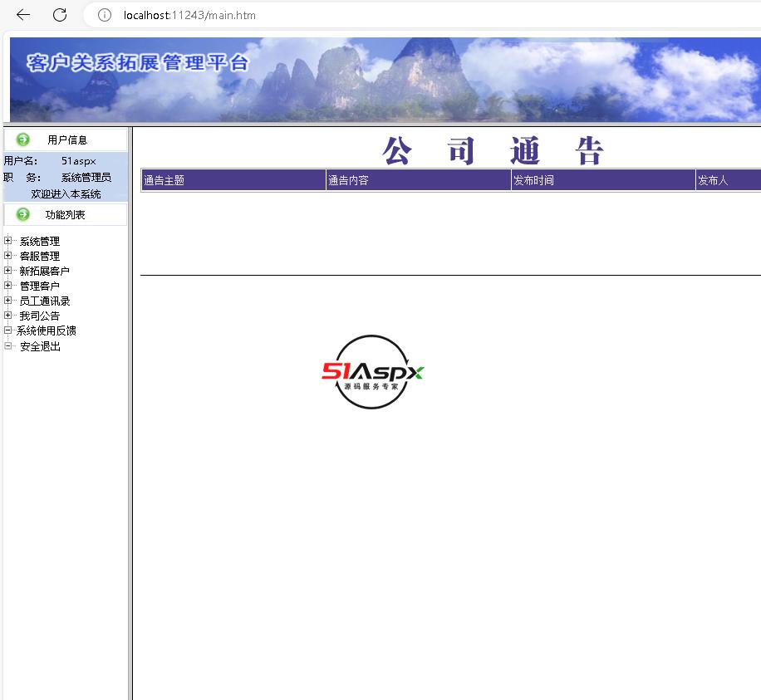The height and width of the screenshot is (700, 761).
Task: Click 安全退出 to log out
Action: [40, 346]
